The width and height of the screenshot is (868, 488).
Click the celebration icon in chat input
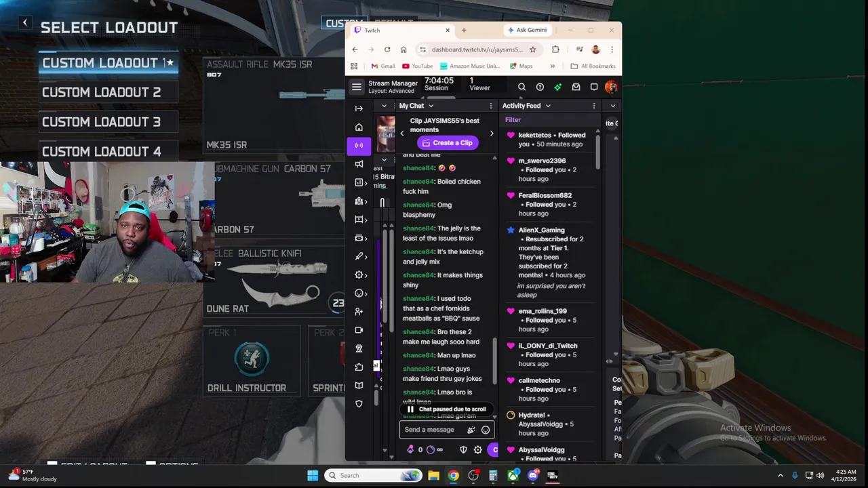point(471,430)
